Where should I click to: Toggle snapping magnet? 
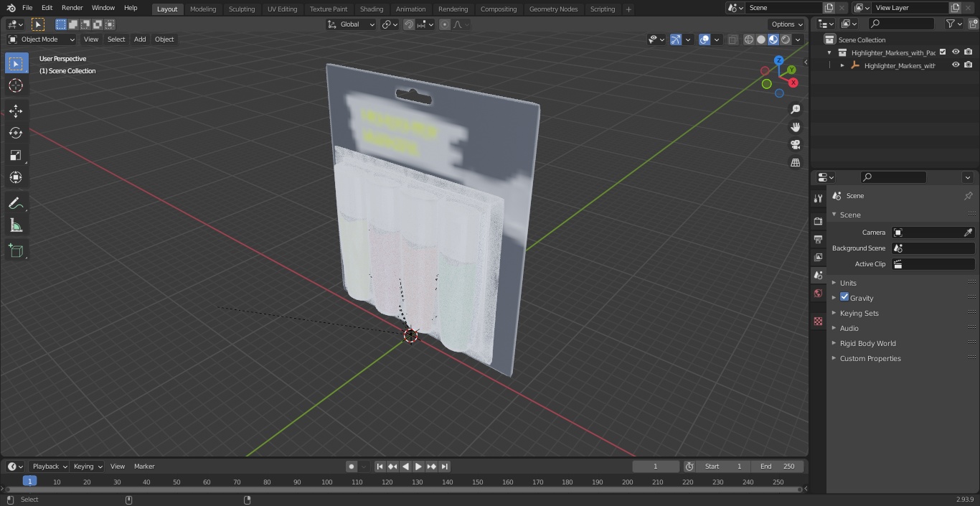(409, 24)
